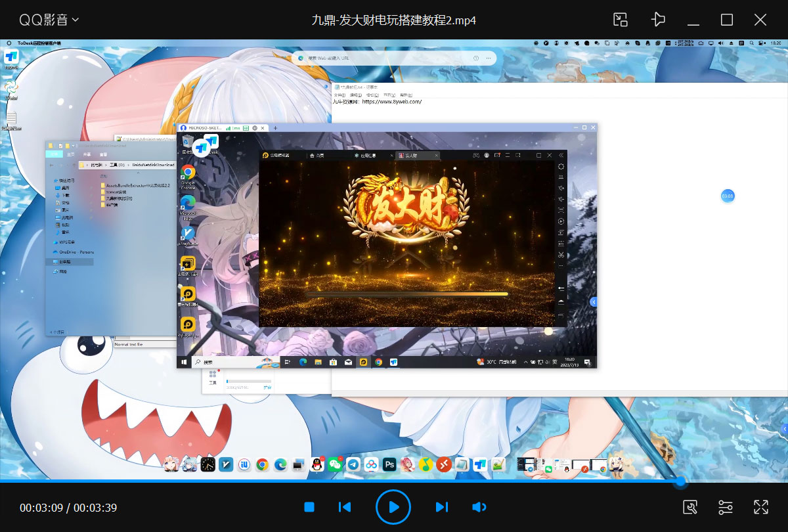The height and width of the screenshot is (532, 788).
Task: Expand the playlist side panel arrow
Action: (785, 428)
